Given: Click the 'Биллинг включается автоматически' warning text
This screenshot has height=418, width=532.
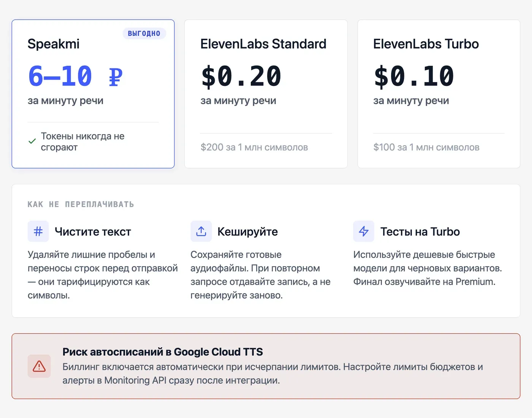Looking at the screenshot, I should (272, 374).
